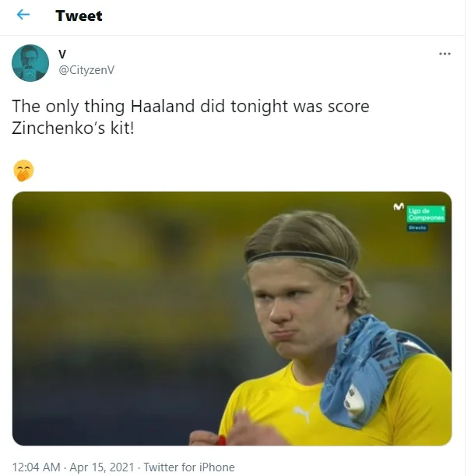This screenshot has width=471, height=476.
Task: Open the @CityzenV profile avatar
Action: (30, 63)
